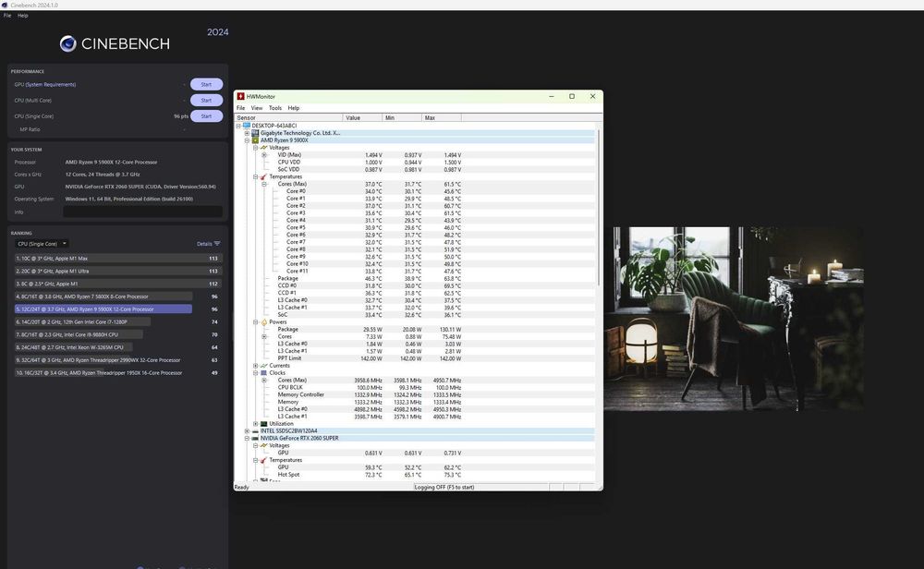Click the CPU Voltages category icon
This screenshot has width=924, height=569.
(263, 148)
